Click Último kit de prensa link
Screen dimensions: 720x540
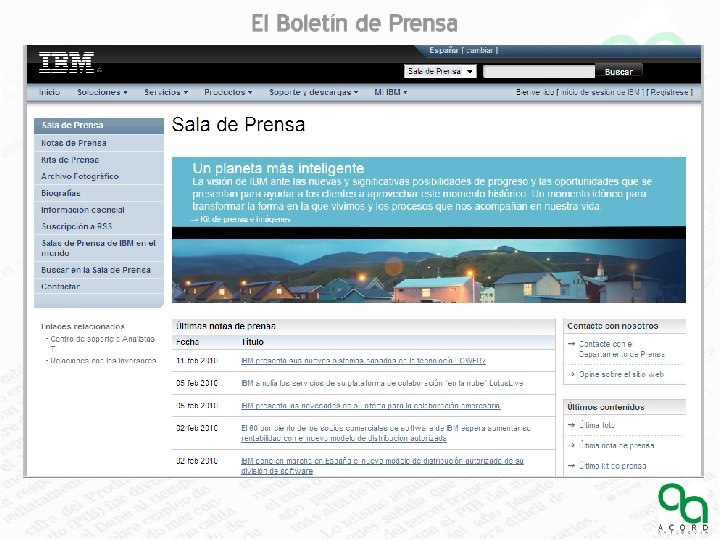613,466
